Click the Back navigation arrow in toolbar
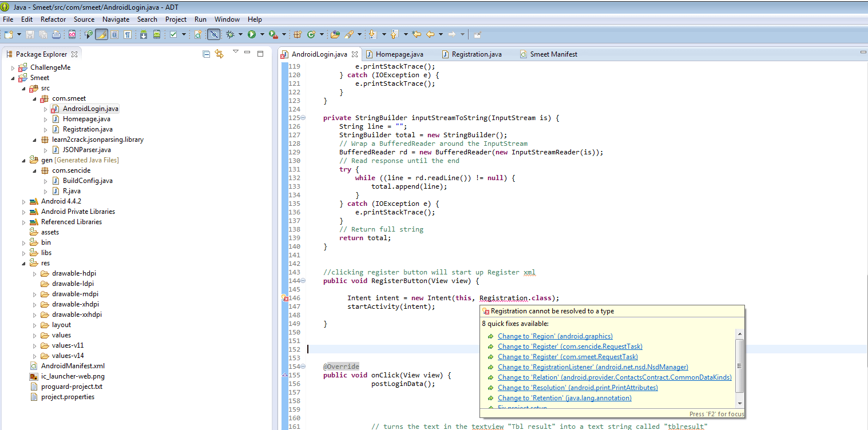The width and height of the screenshot is (868, 430). click(430, 35)
